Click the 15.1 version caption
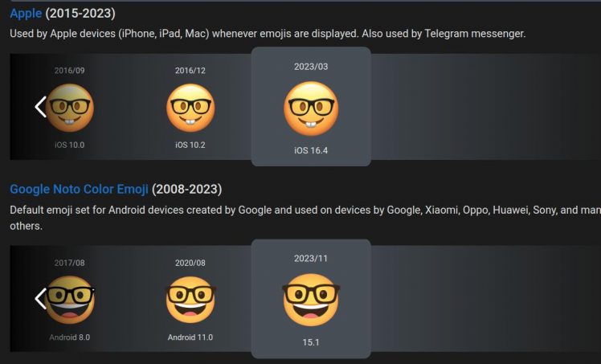Screen dimensions: 601x364 [x=311, y=342]
